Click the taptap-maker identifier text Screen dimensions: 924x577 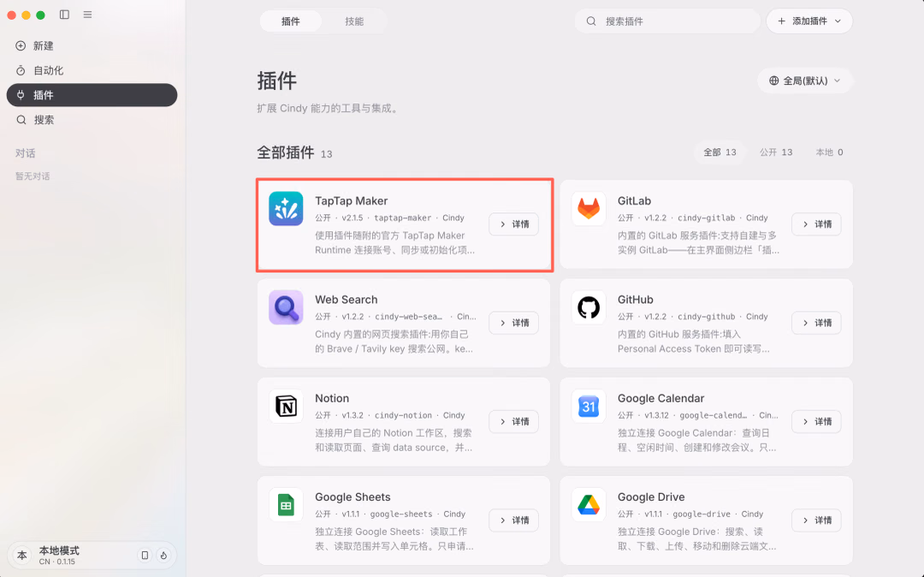402,218
